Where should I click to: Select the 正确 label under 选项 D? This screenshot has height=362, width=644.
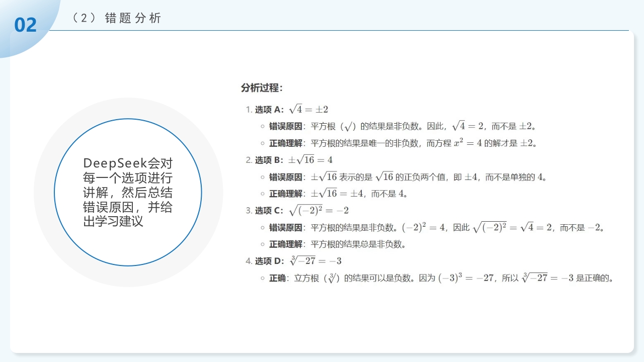(x=278, y=278)
